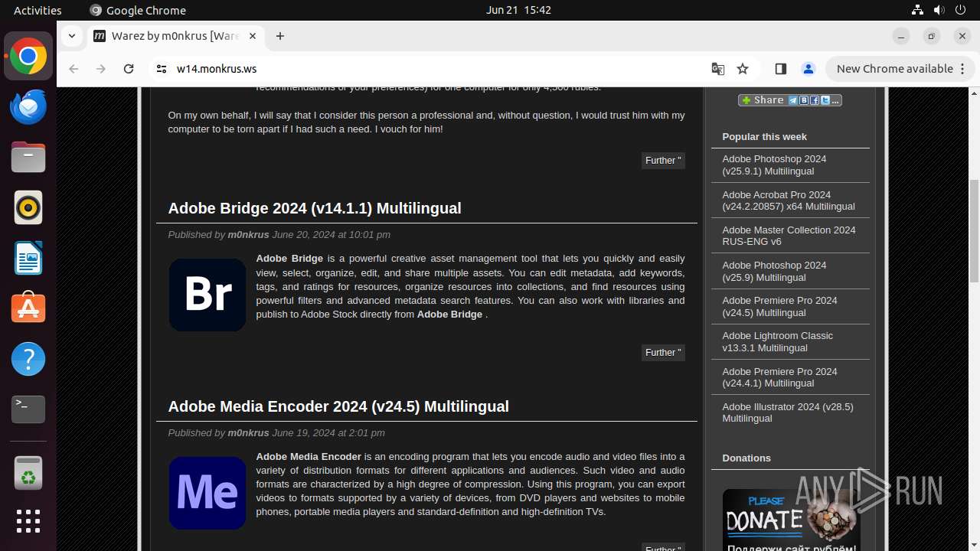This screenshot has width=980, height=551.
Task: Launch Terminal from the dock
Action: (28, 409)
